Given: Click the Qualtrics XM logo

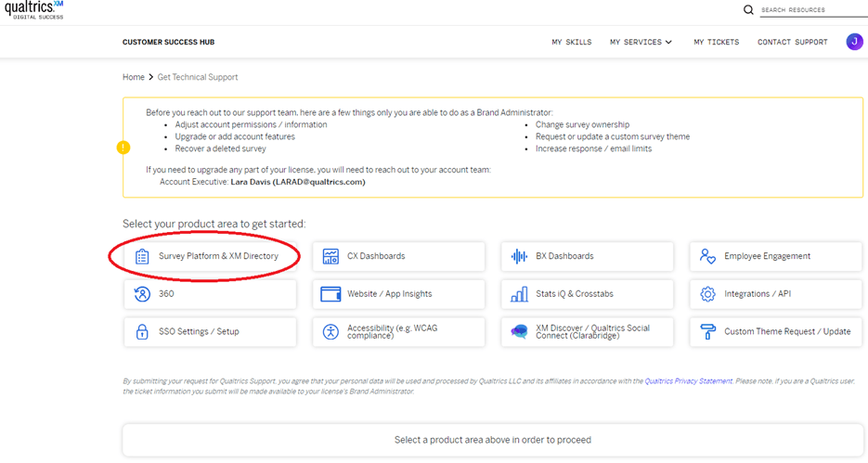Looking at the screenshot, I should click(x=34, y=10).
